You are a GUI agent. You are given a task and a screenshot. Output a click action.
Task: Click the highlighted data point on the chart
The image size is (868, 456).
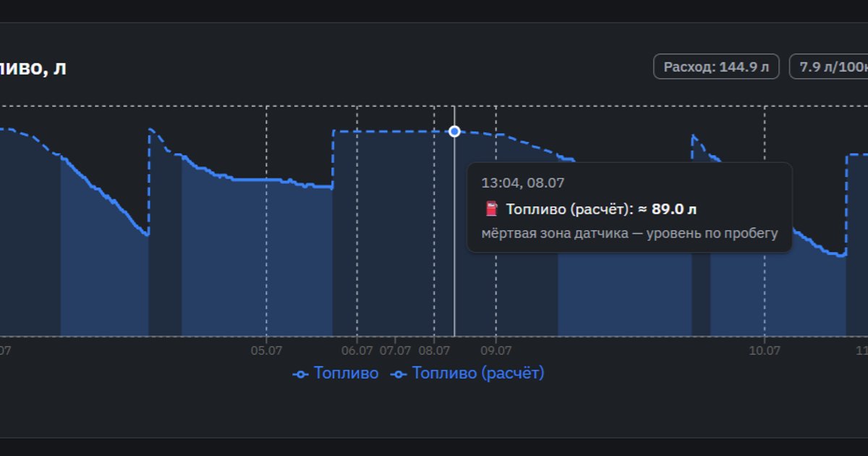(454, 131)
